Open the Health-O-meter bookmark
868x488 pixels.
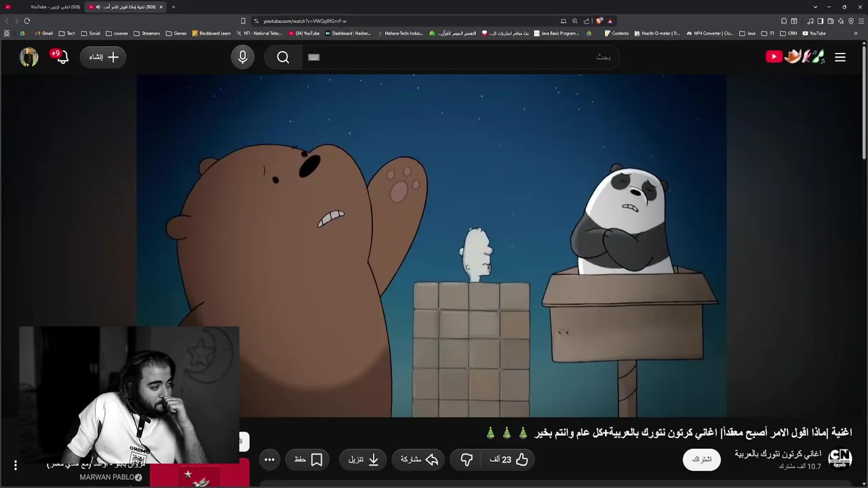658,33
